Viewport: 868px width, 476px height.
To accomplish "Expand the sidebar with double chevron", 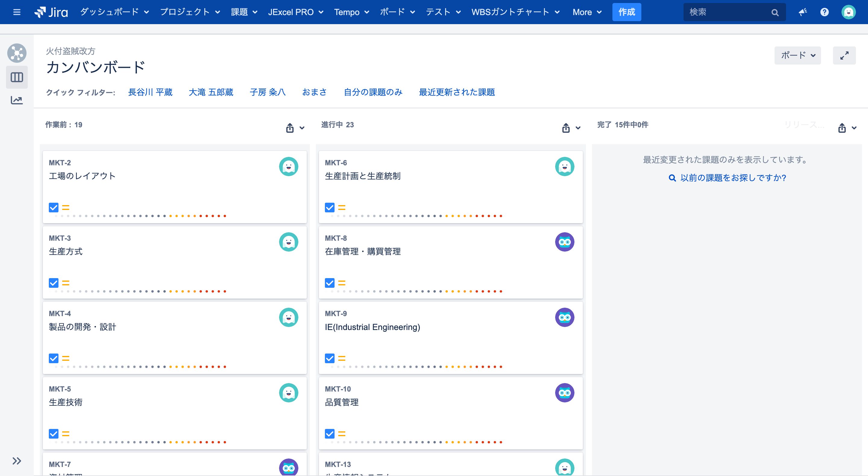I will coord(17,461).
